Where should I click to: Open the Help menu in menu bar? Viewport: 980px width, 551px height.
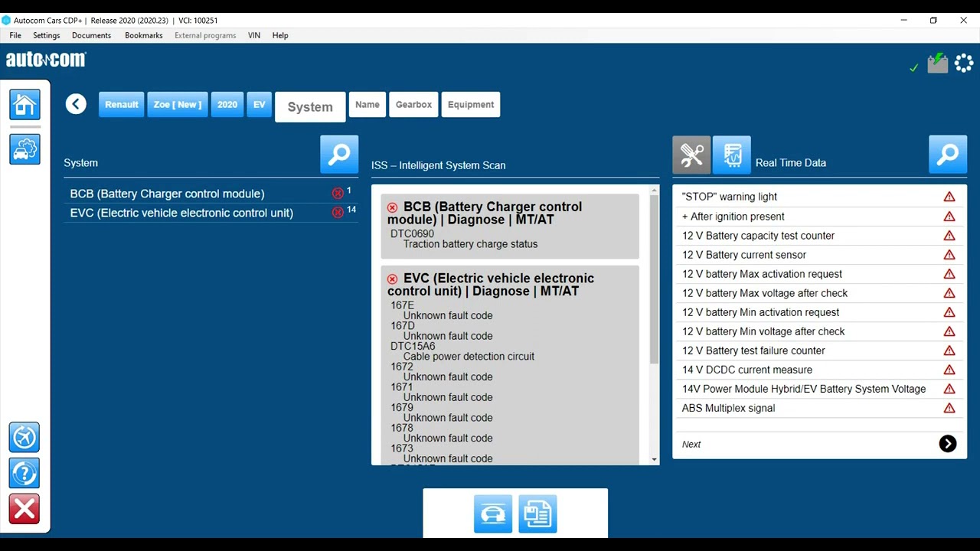point(280,35)
